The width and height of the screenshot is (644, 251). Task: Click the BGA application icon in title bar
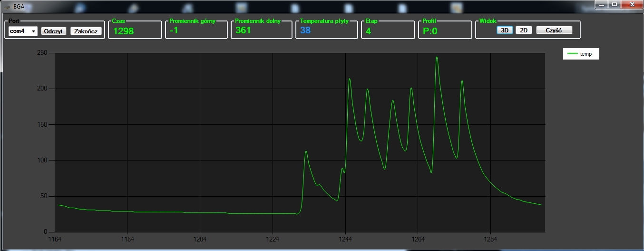pos(7,7)
